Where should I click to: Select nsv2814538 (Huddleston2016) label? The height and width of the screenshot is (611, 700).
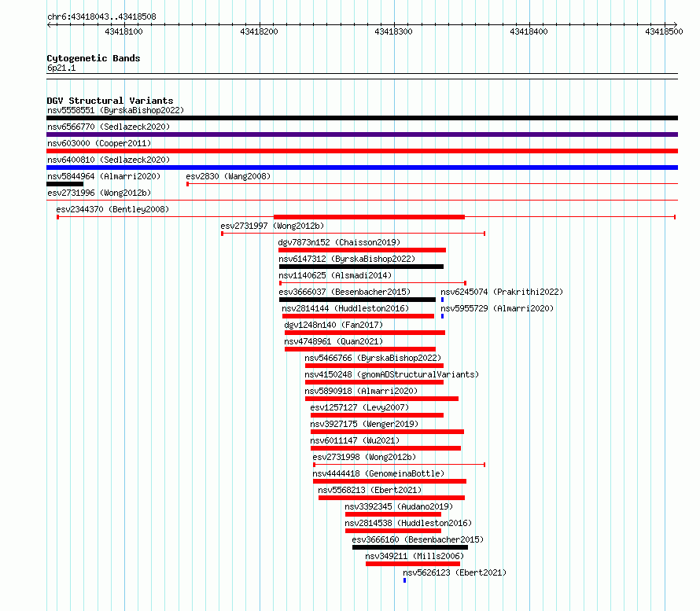[408, 523]
